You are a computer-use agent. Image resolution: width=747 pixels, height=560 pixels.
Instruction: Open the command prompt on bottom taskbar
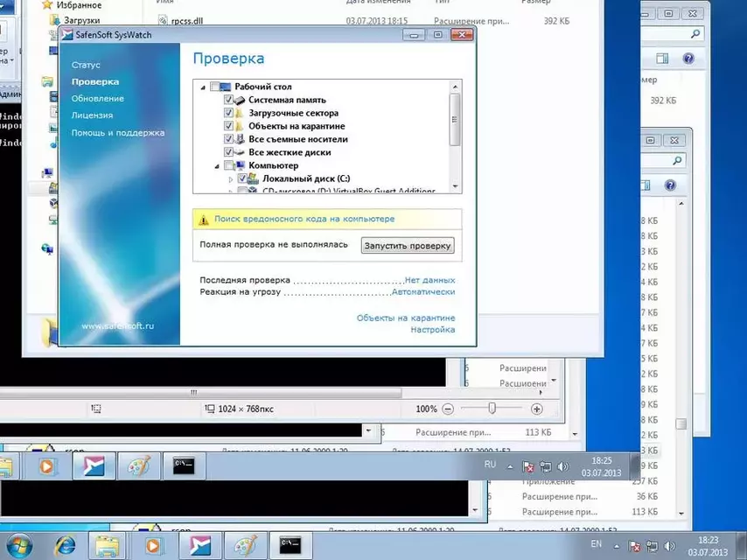click(290, 546)
